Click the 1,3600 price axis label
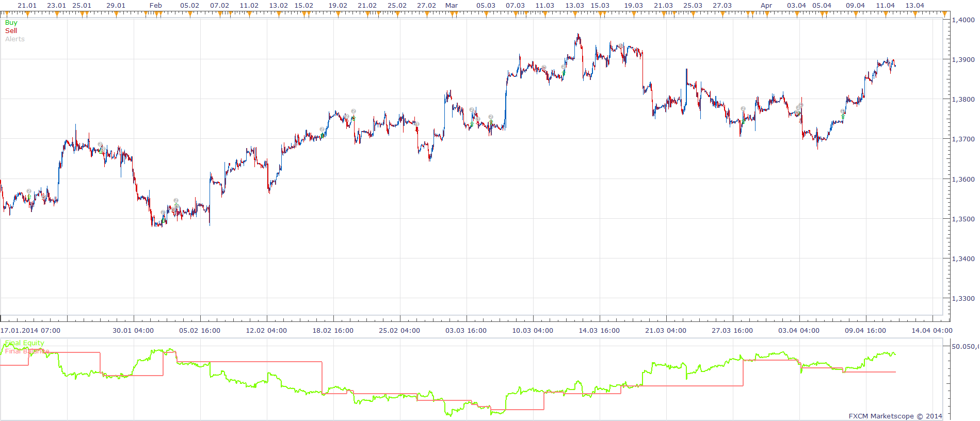 pyautogui.click(x=963, y=180)
